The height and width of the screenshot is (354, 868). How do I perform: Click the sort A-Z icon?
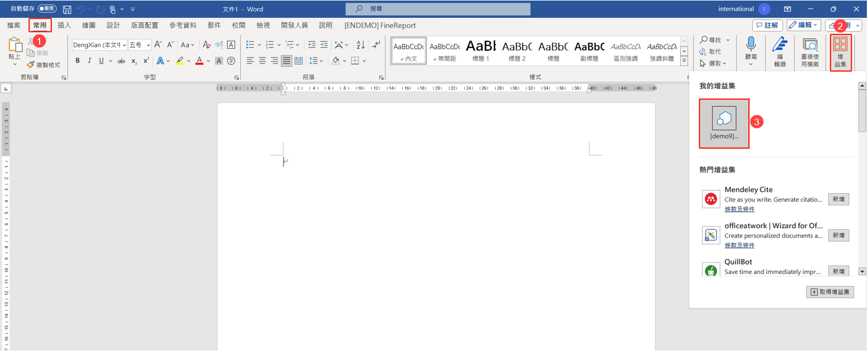pos(361,45)
